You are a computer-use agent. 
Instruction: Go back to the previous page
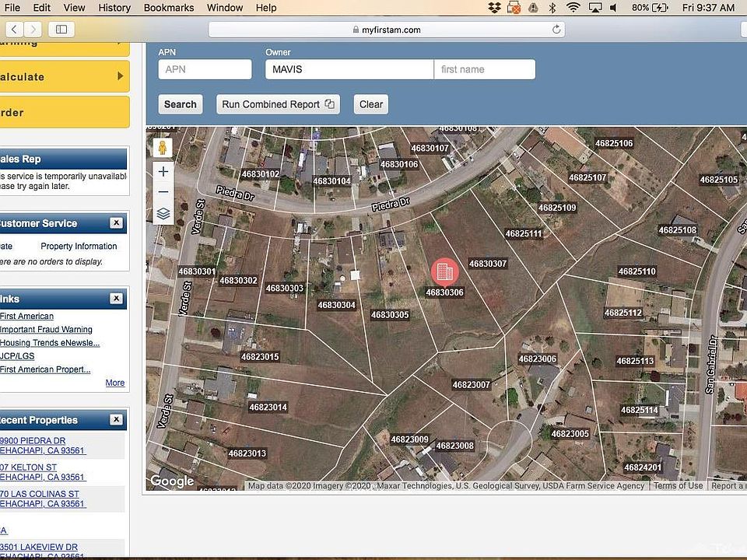click(15, 30)
